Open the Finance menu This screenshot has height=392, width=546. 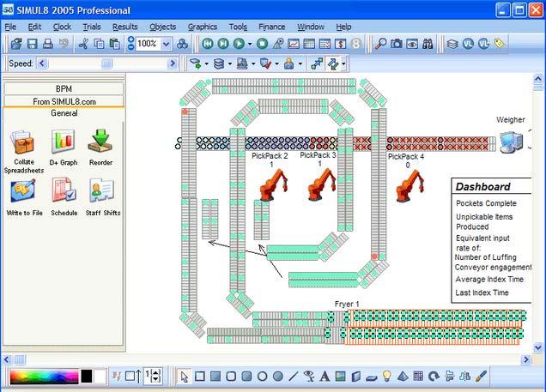click(272, 27)
